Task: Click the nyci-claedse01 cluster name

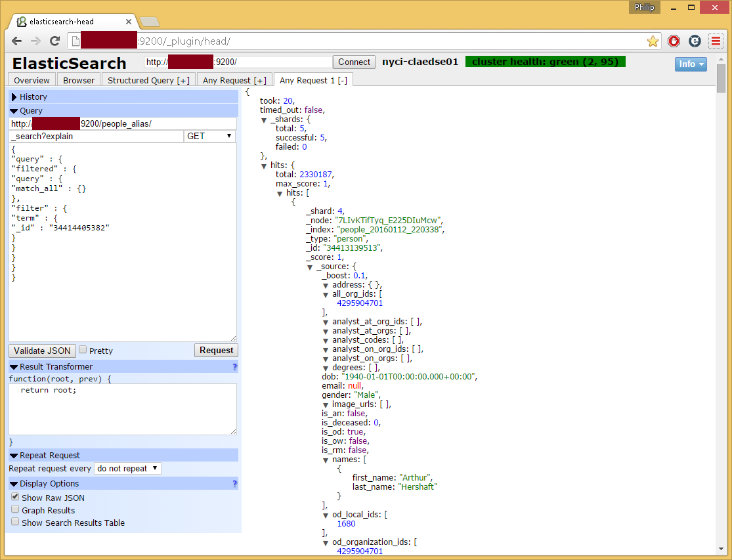Action: point(420,62)
